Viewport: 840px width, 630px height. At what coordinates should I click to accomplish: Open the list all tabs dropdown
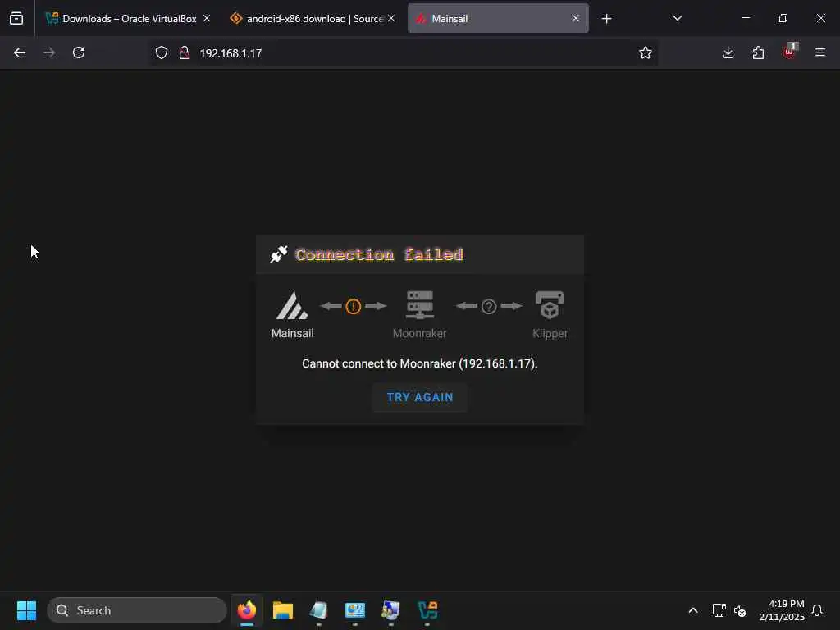coord(678,18)
